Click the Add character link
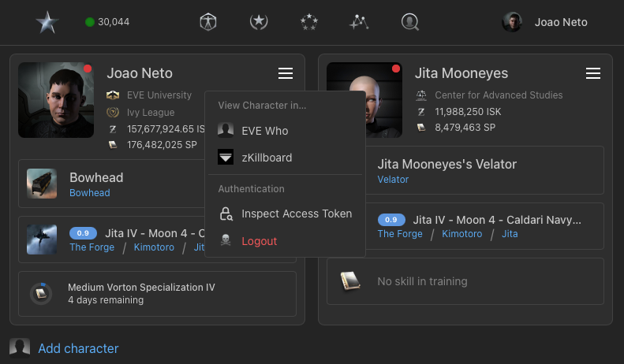This screenshot has width=624, height=364. point(78,348)
